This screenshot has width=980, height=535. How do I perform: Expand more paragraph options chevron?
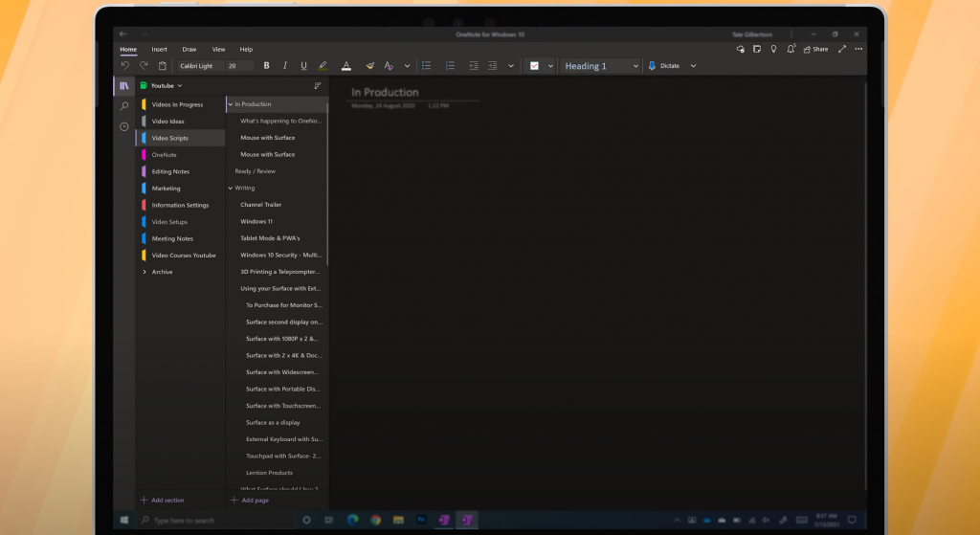click(511, 66)
